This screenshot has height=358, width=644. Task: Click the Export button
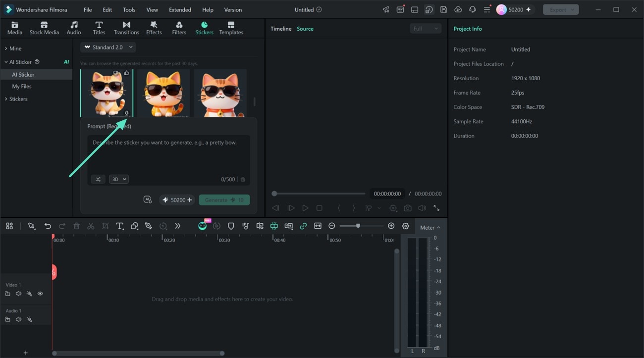tap(561, 9)
